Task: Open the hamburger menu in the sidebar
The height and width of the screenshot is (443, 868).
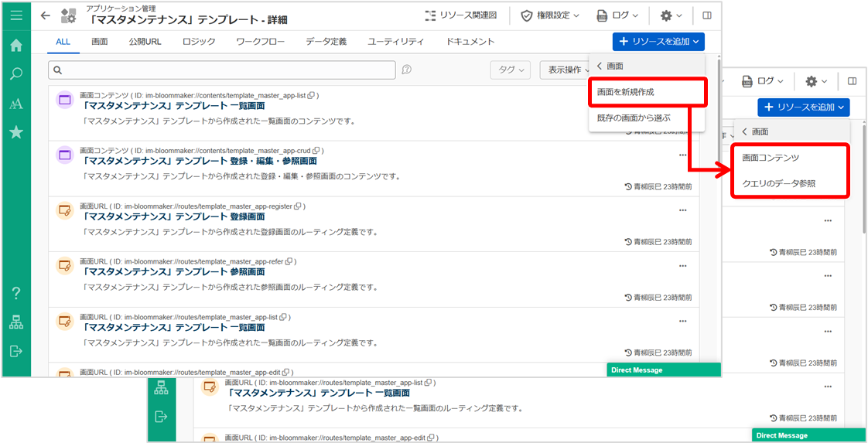Action: tap(16, 15)
